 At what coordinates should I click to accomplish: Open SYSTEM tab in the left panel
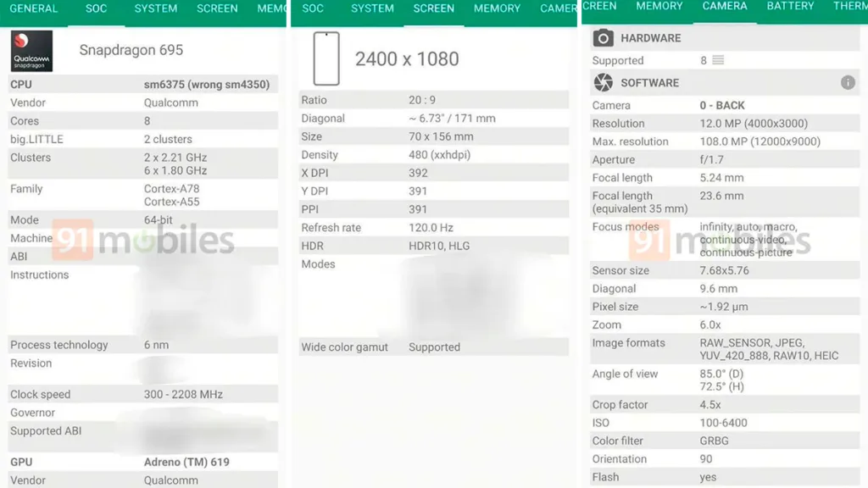(x=156, y=8)
